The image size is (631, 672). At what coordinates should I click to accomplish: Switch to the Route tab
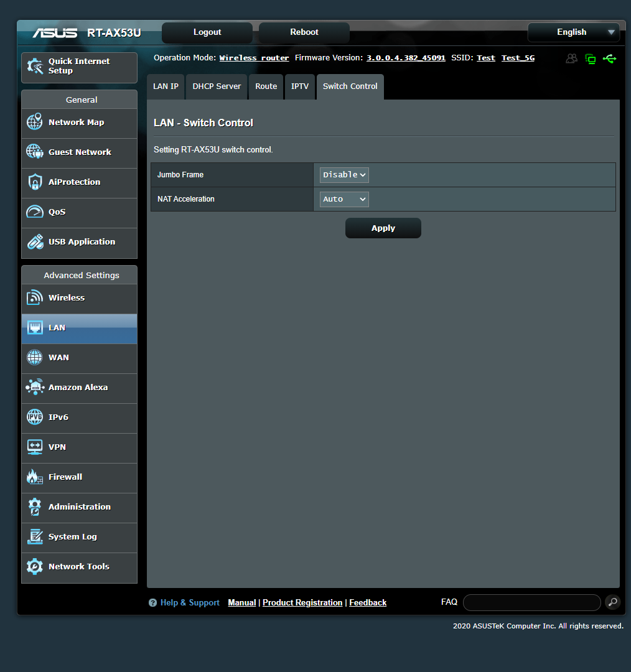[x=266, y=86]
